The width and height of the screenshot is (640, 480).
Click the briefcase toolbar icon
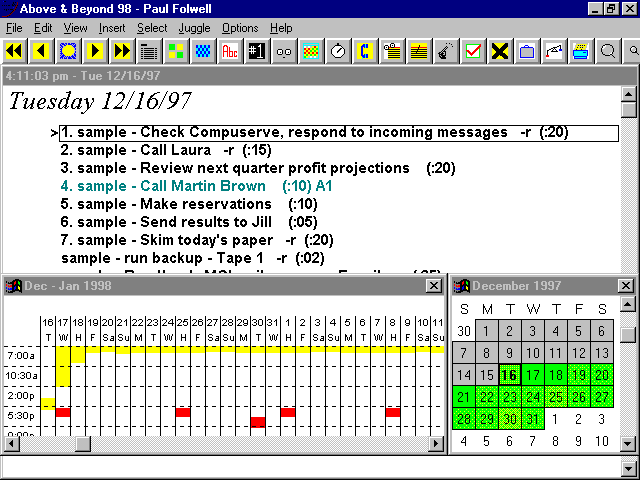[x=527, y=50]
